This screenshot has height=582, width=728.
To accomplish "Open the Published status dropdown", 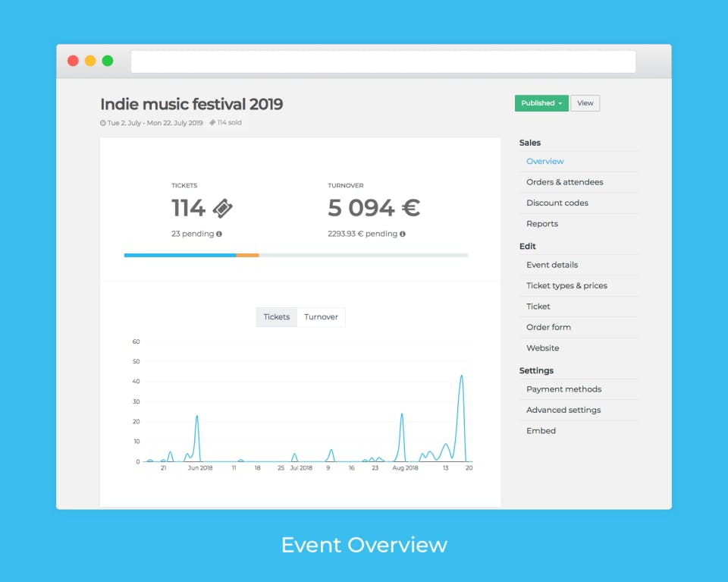I will point(541,103).
